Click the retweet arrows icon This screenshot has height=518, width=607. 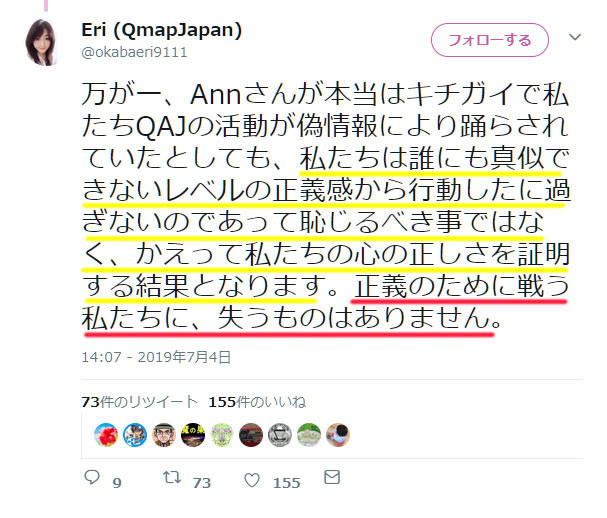click(172, 477)
